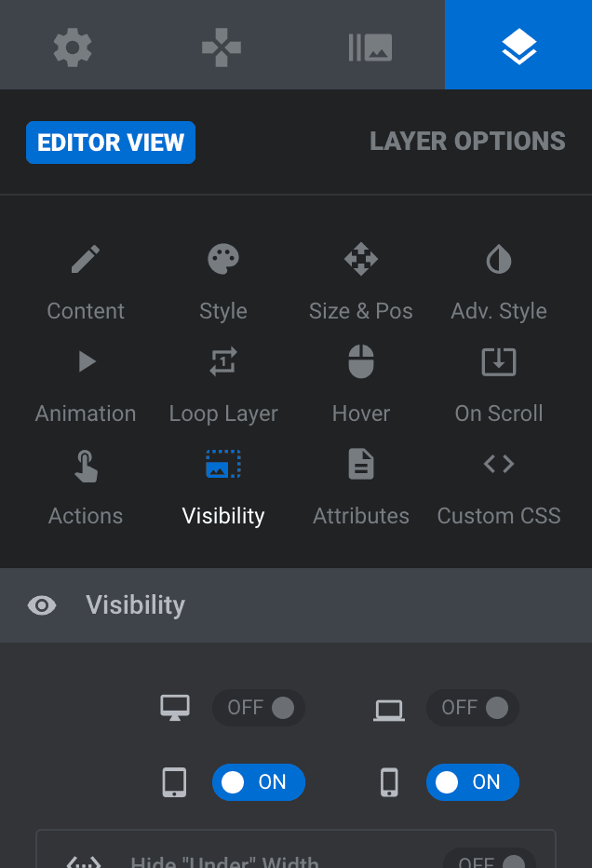Enable desktop visibility toggle
Image resolution: width=592 pixels, height=868 pixels.
[259, 708]
